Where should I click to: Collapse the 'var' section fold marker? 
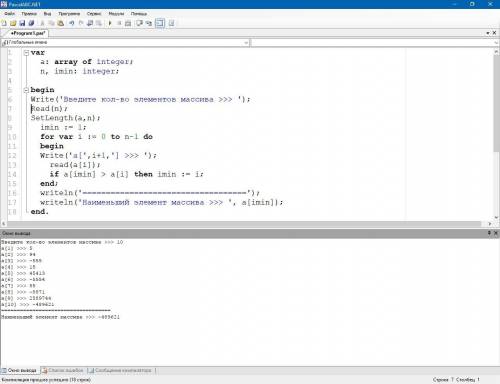(26, 53)
